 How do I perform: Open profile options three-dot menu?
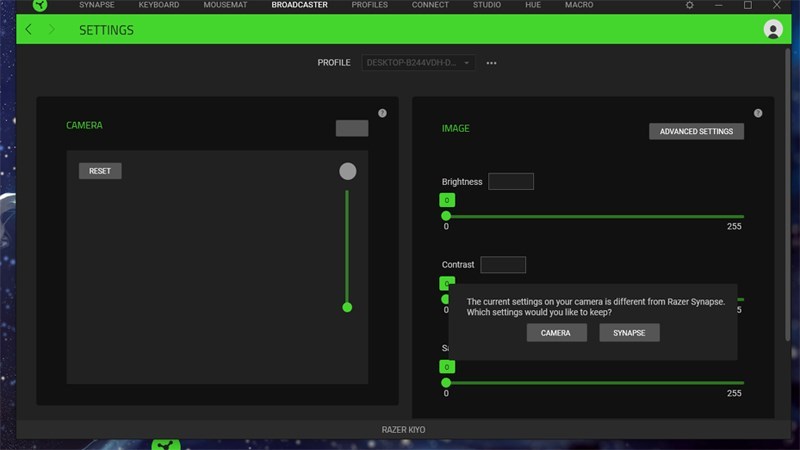pos(491,63)
